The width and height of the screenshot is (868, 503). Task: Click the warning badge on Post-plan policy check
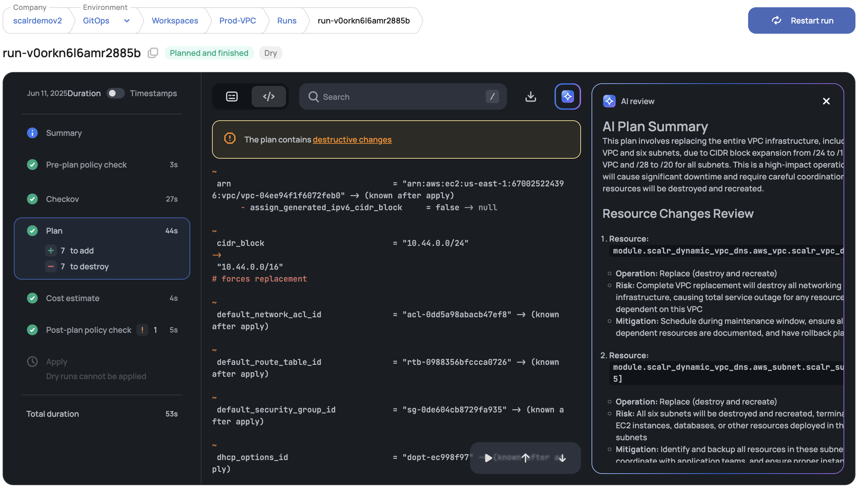point(142,330)
